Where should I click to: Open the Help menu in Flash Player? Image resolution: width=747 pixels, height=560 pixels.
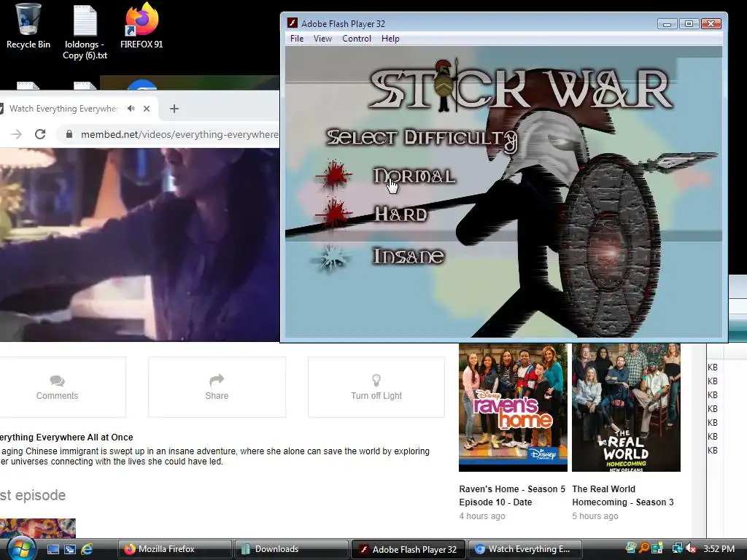pyautogui.click(x=390, y=39)
